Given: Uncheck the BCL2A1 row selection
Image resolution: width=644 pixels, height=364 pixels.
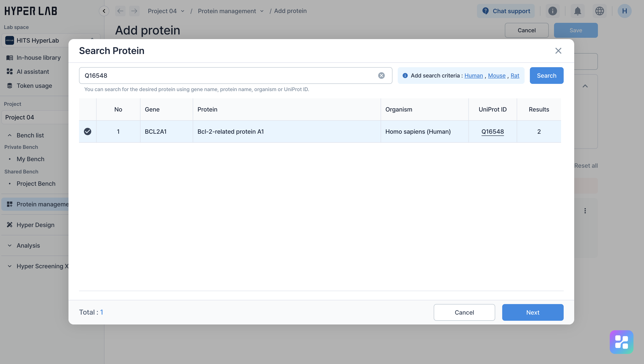Looking at the screenshot, I should coord(88,132).
